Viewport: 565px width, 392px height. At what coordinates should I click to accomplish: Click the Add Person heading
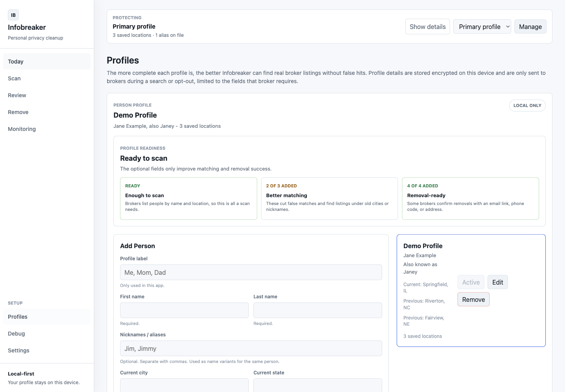click(137, 246)
